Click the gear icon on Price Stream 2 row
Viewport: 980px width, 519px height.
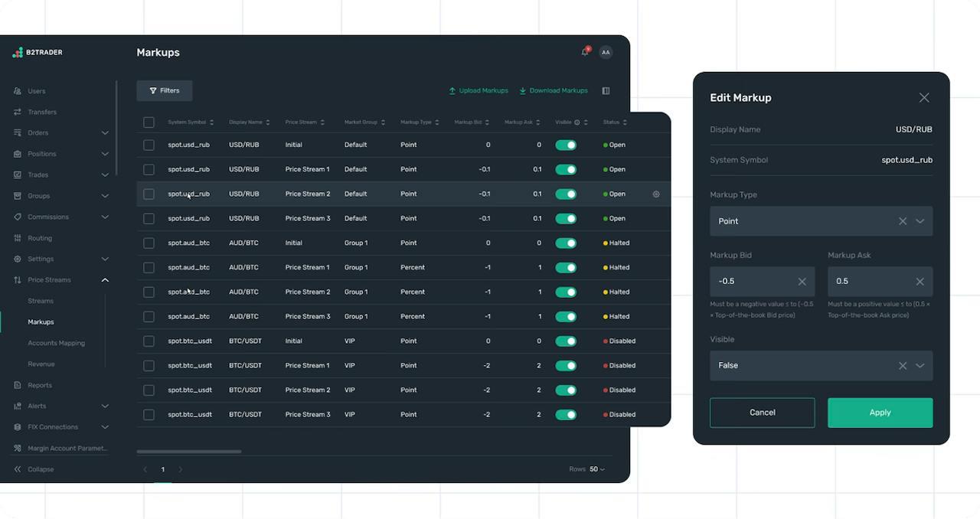click(x=656, y=194)
